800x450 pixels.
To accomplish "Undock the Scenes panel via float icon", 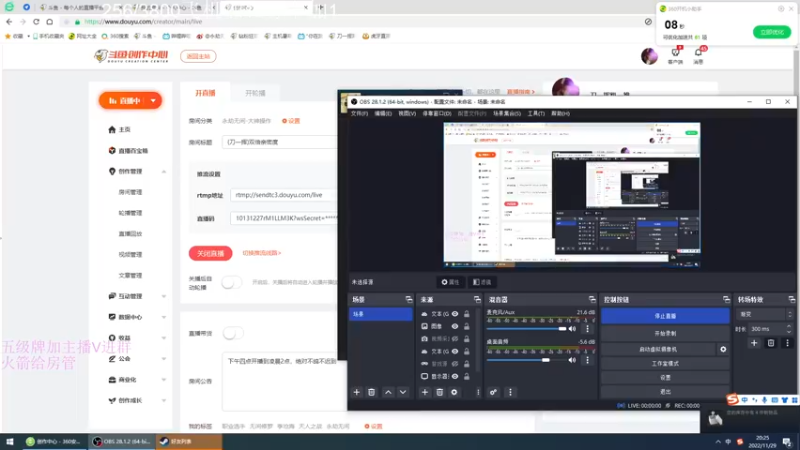I will tap(409, 299).
